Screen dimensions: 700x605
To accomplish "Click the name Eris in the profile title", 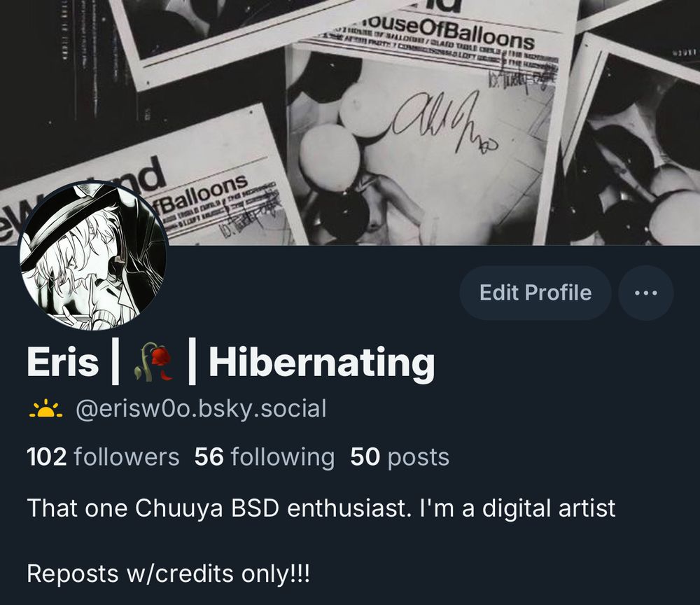I will coord(62,361).
